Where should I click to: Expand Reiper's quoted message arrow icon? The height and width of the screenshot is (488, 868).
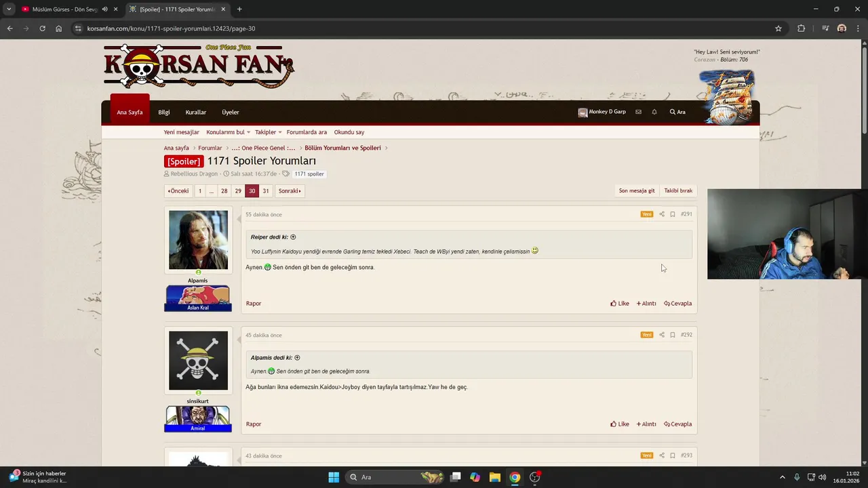[293, 237]
